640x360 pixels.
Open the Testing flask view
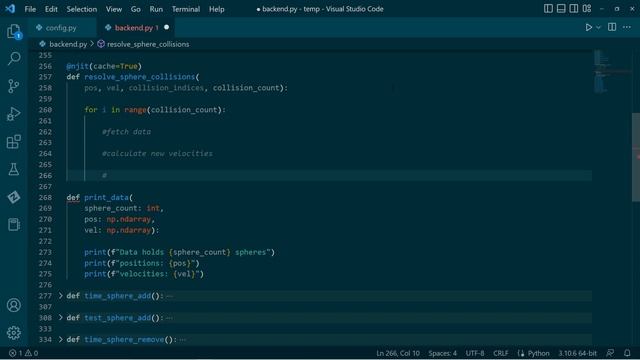click(x=14, y=169)
